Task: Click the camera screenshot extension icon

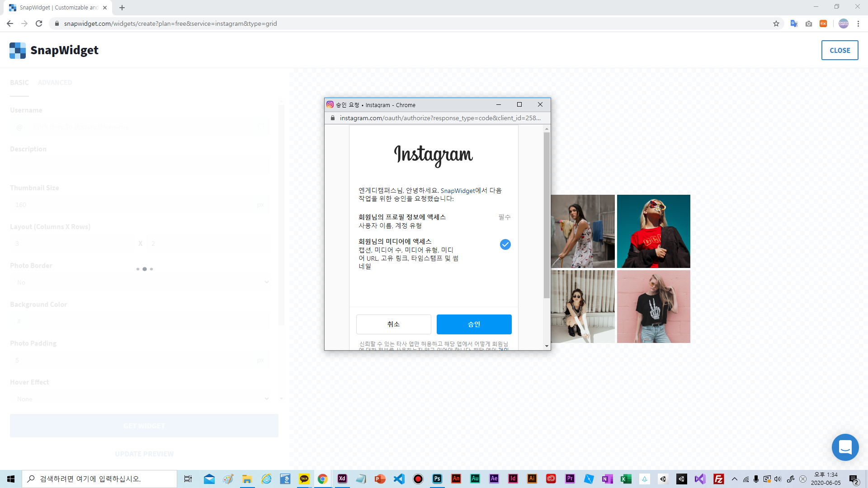Action: tap(809, 23)
